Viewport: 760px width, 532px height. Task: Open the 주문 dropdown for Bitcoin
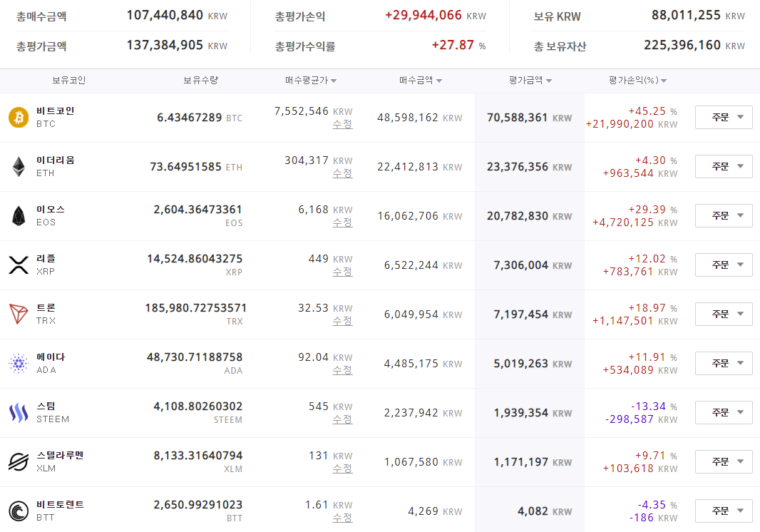(724, 117)
